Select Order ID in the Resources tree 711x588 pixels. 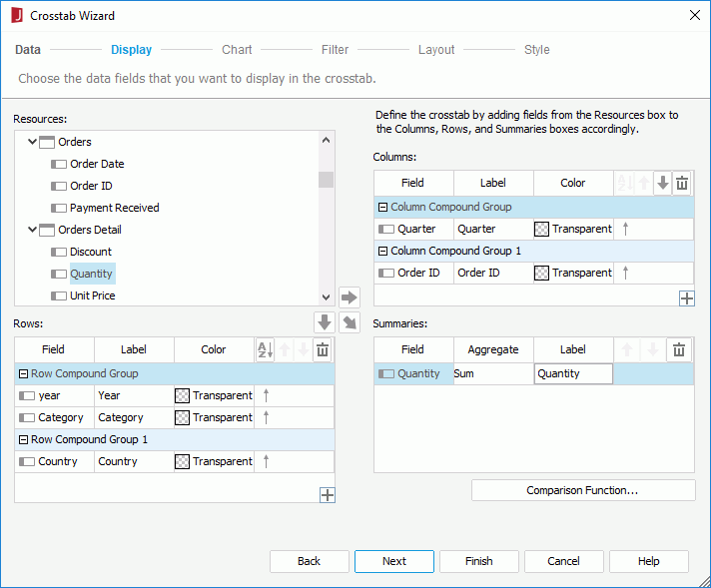point(91,186)
